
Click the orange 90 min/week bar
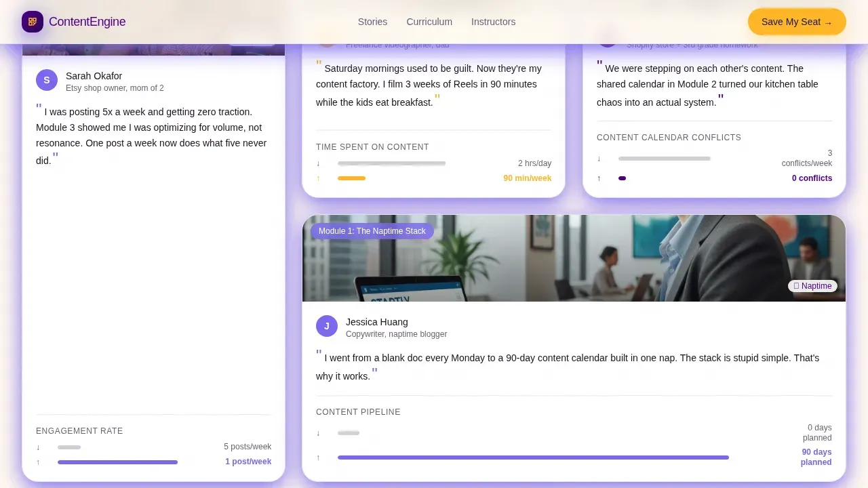351,178
